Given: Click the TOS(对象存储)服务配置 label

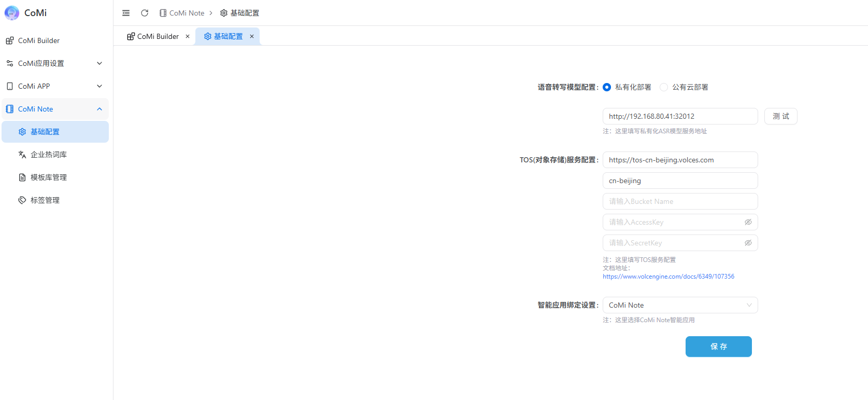Looking at the screenshot, I should (x=559, y=160).
